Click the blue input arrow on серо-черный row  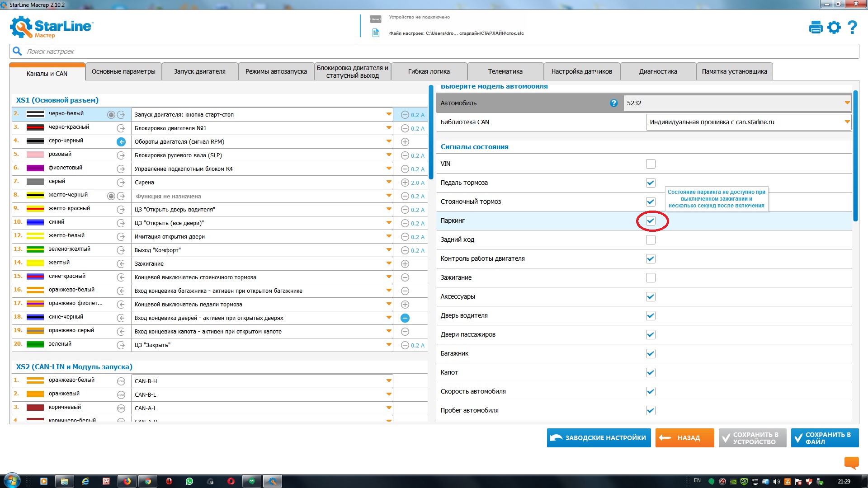coord(121,142)
